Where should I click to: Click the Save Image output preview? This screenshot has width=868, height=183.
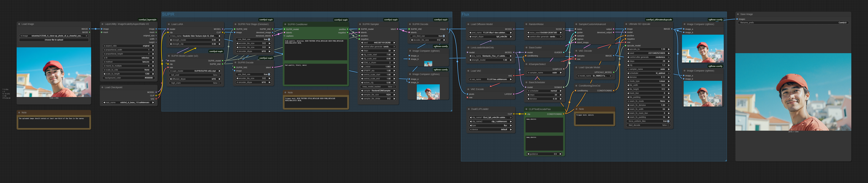(x=793, y=92)
